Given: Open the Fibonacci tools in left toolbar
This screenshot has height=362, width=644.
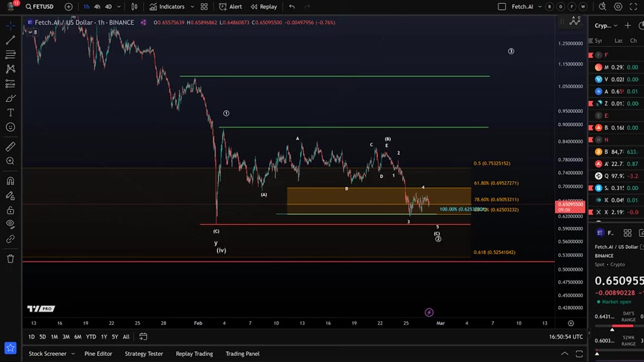Looking at the screenshot, I should pyautogui.click(x=11, y=54).
